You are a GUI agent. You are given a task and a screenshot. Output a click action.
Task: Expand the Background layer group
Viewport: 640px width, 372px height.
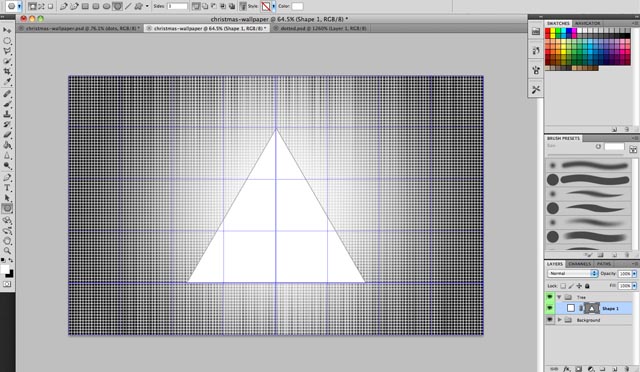click(560, 320)
